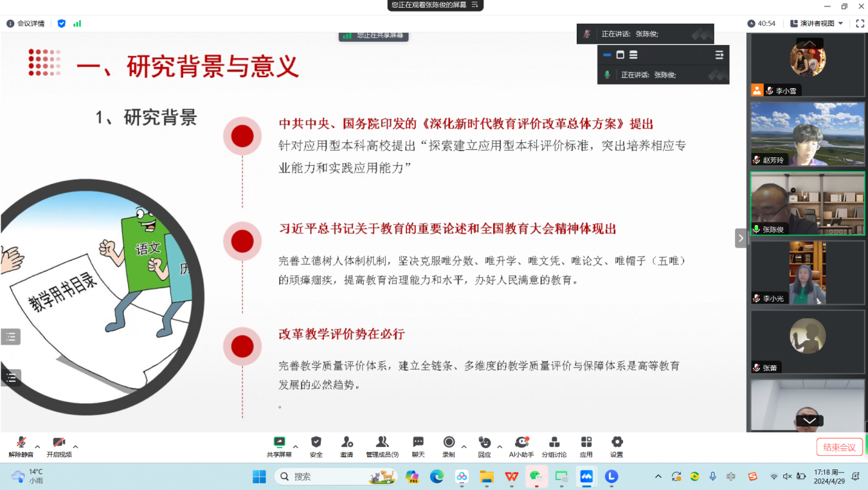
Task: Expand sharing options beside 共享屏幕
Action: (294, 446)
